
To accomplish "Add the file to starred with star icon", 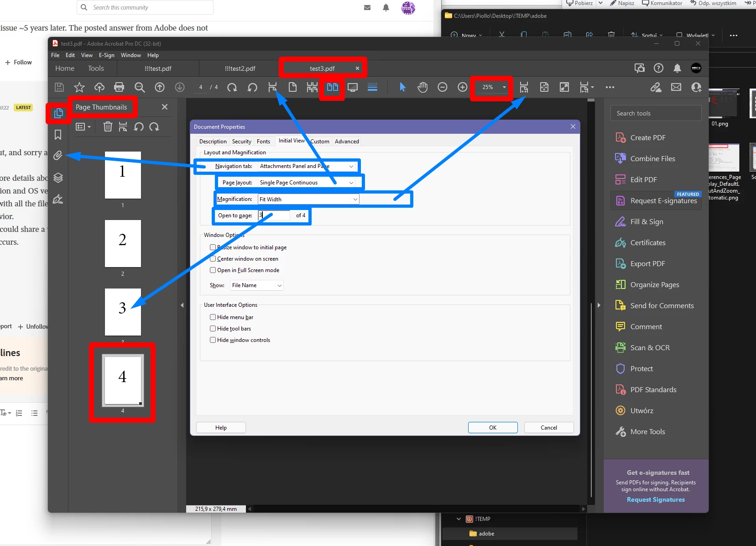I will 79,87.
